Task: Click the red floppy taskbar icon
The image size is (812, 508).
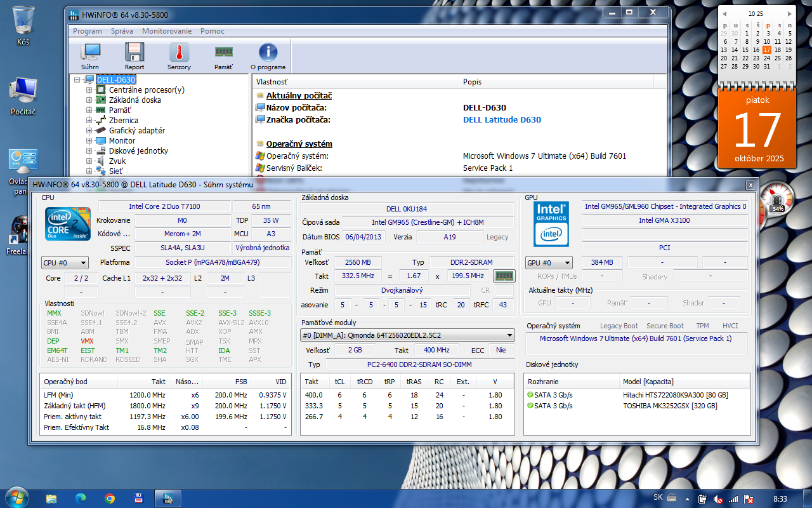Action: 138,498
